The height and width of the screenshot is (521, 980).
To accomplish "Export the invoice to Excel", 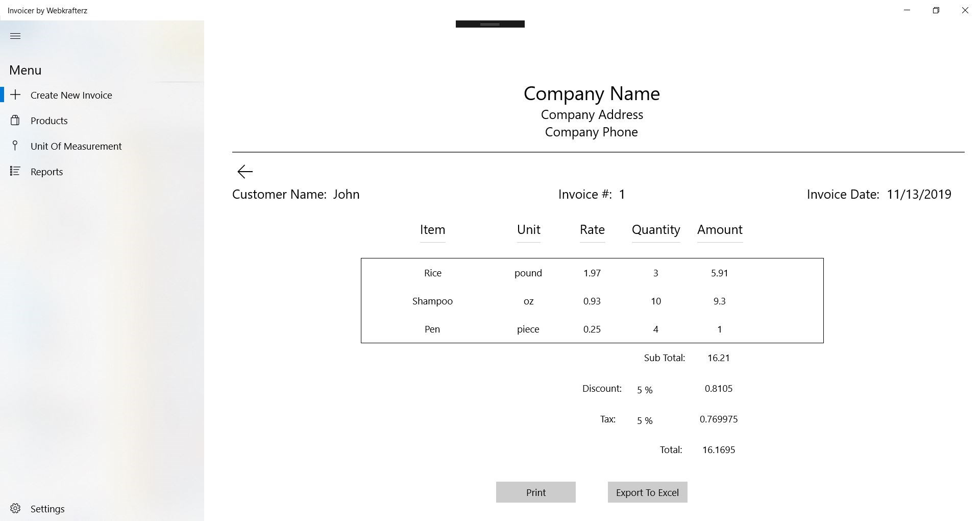I will point(647,492).
